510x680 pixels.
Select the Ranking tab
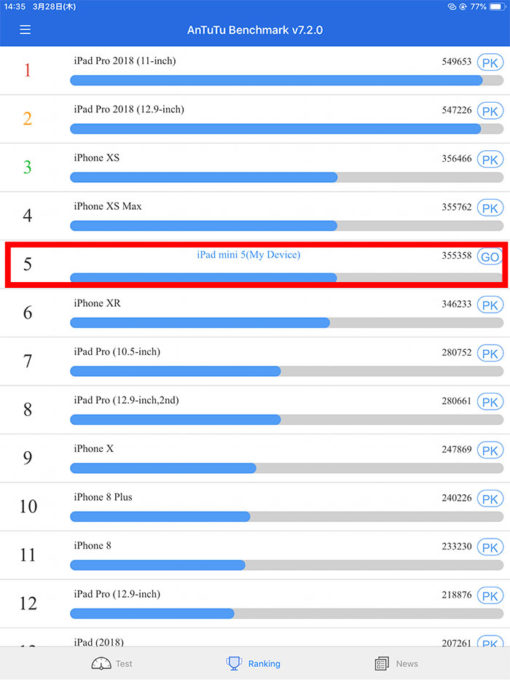click(x=254, y=664)
